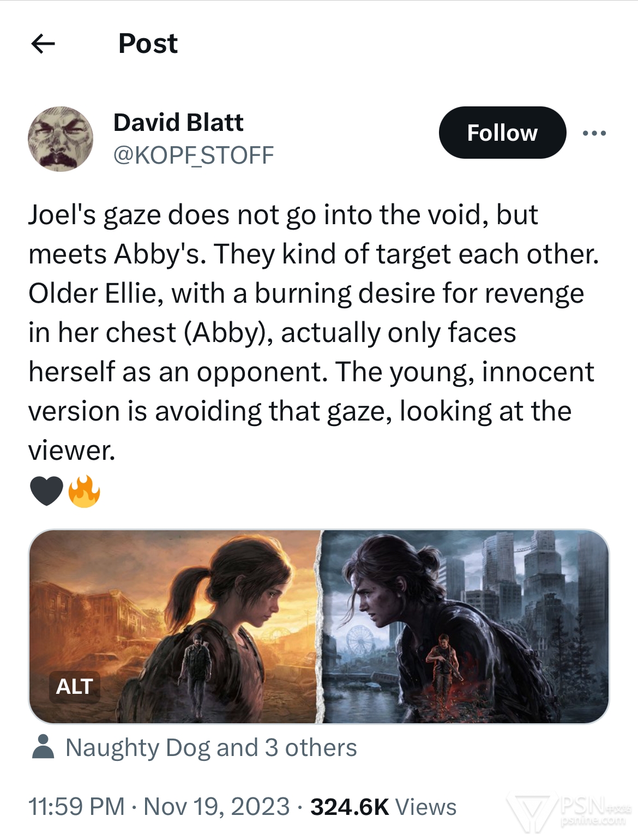Select the tweet body text paragraph

(314, 332)
